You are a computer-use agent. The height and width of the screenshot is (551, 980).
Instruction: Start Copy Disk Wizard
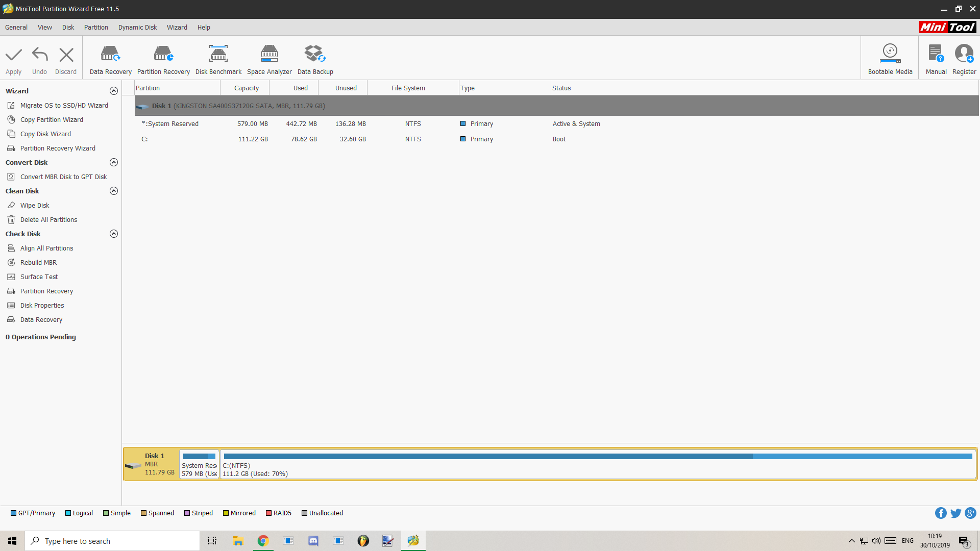(x=45, y=134)
